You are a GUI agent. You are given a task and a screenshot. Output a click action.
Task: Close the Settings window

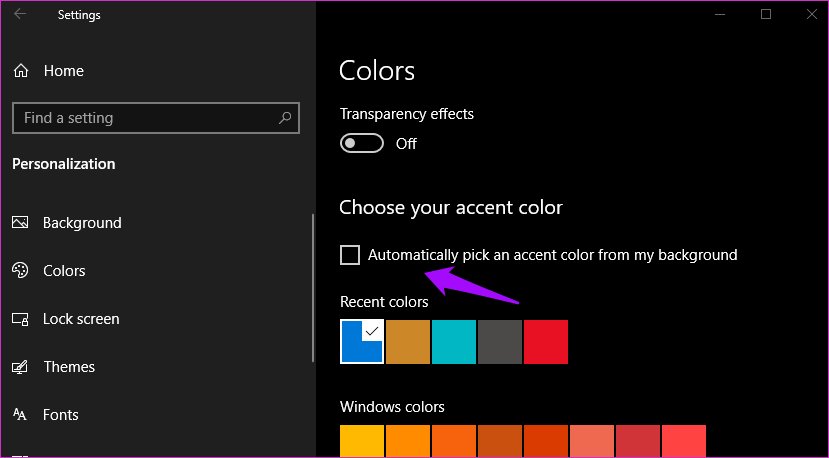(812, 14)
